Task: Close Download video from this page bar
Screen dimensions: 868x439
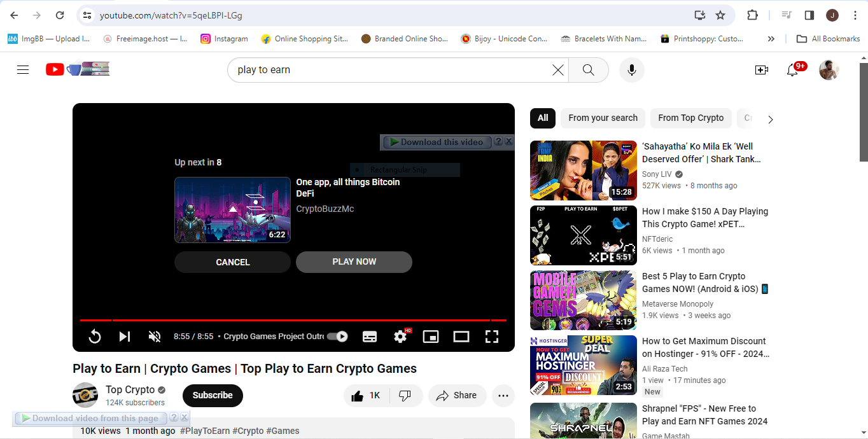Action: [x=185, y=417]
